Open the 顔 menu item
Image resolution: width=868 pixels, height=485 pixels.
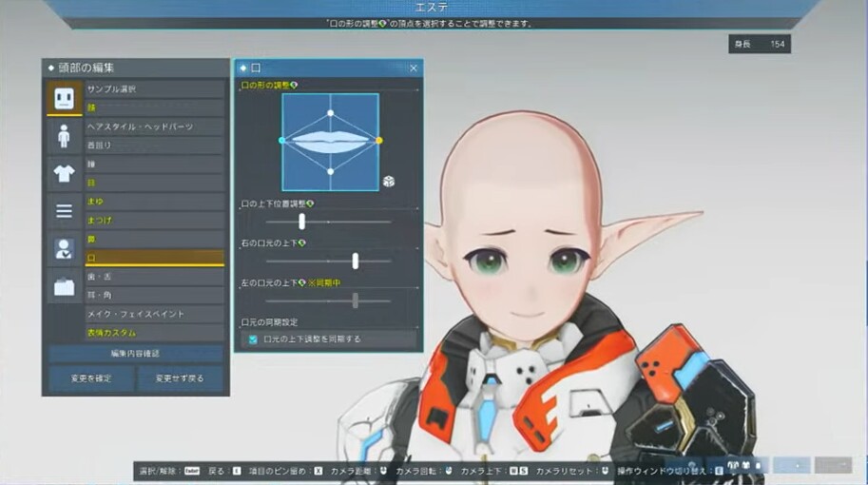tap(154, 107)
